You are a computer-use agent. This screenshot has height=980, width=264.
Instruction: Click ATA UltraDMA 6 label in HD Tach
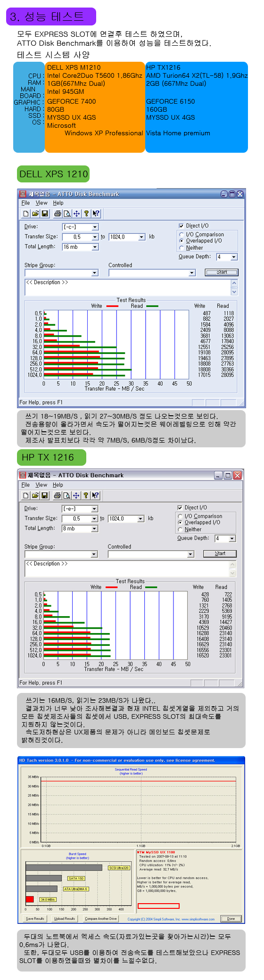point(76,889)
